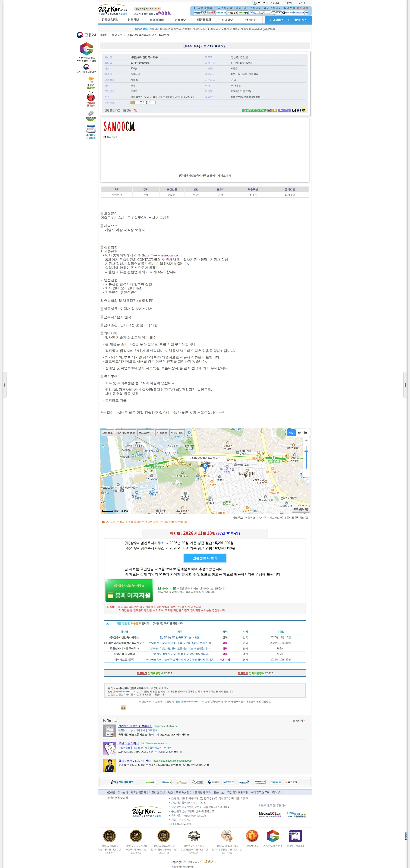Share the posting on Facebook

(x=299, y=111)
